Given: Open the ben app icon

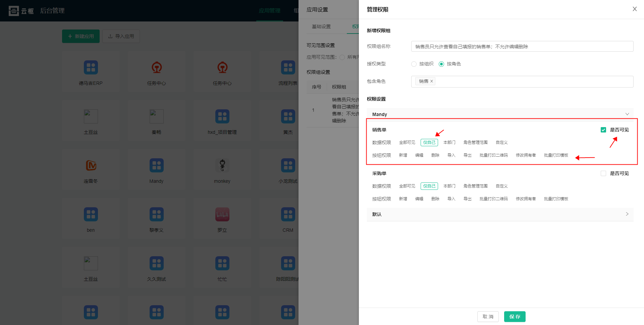Looking at the screenshot, I should point(91,214).
